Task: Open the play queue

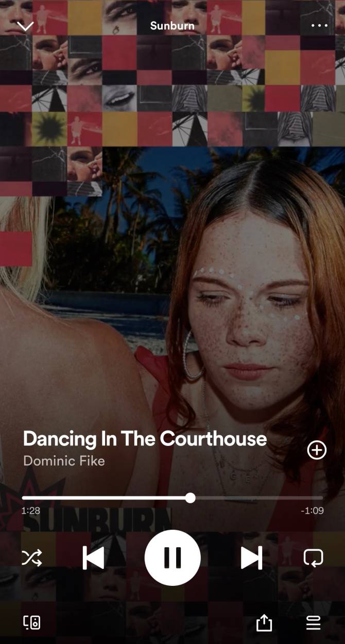Action: (313, 623)
